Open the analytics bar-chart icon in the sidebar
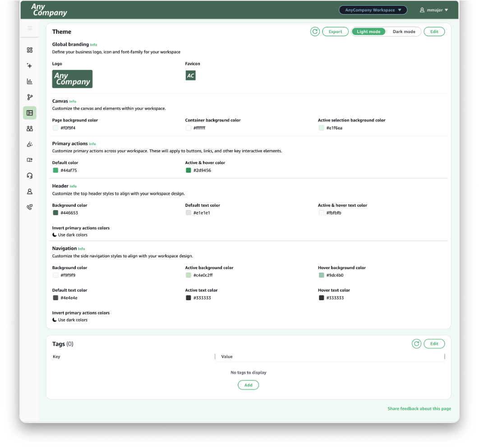The image size is (479, 448). click(30, 81)
